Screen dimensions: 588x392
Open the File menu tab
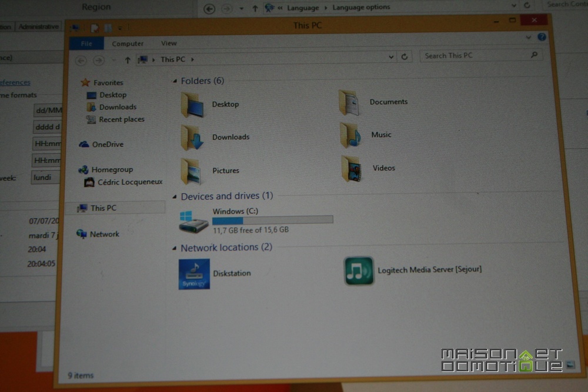click(x=86, y=43)
